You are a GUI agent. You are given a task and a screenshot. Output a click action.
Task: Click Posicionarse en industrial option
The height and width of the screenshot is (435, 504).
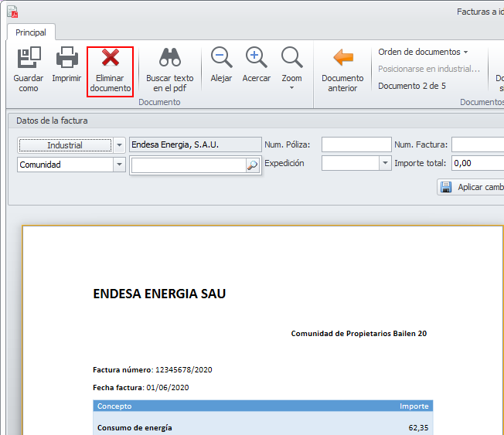(429, 69)
